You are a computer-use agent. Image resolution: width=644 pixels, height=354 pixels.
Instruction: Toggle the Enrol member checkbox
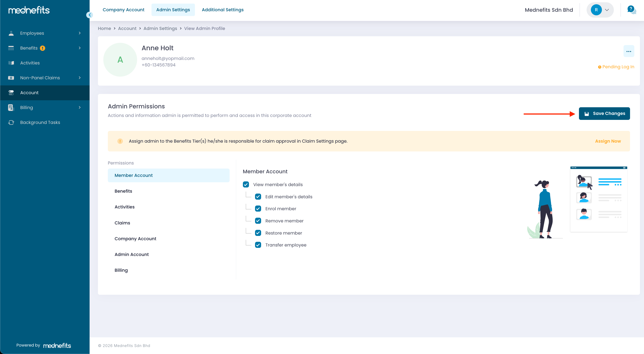pos(258,209)
